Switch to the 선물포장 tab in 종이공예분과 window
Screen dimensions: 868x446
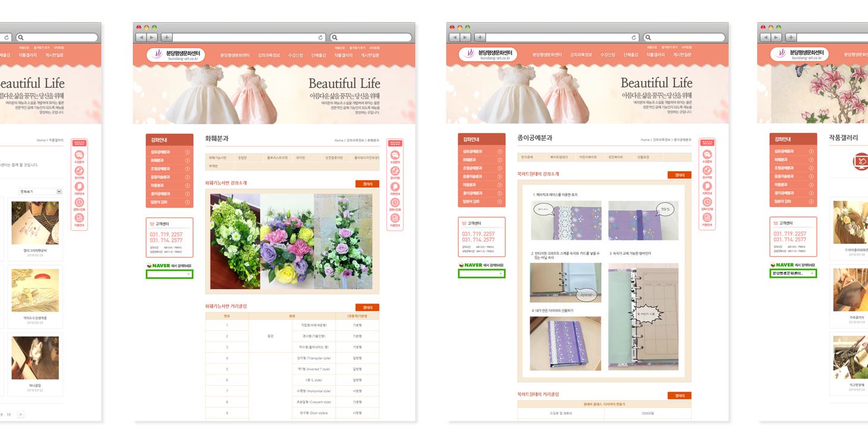(643, 157)
